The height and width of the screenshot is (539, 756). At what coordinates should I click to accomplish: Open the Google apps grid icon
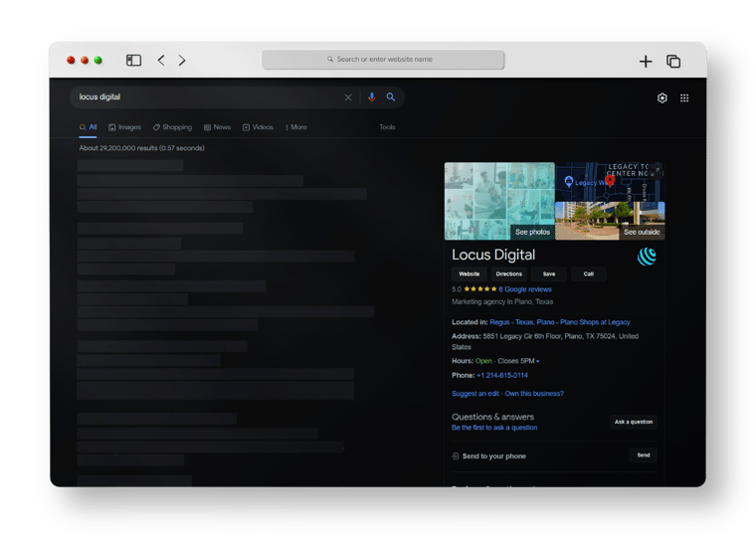[684, 98]
